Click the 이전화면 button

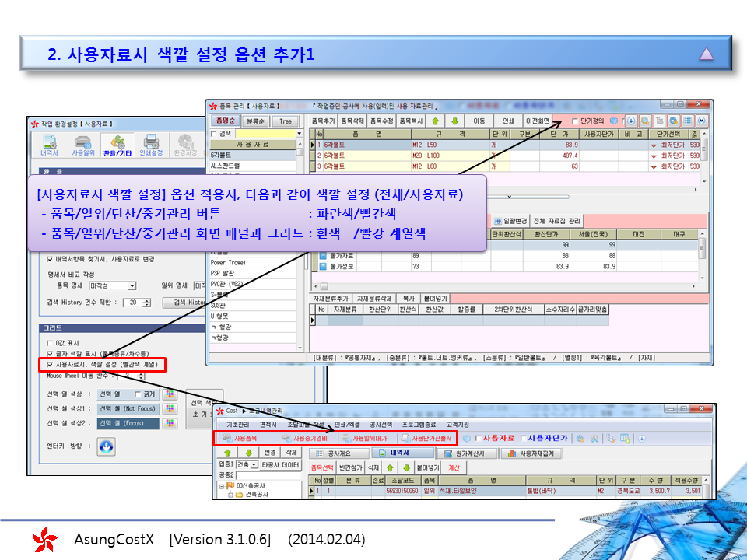pyautogui.click(x=538, y=121)
